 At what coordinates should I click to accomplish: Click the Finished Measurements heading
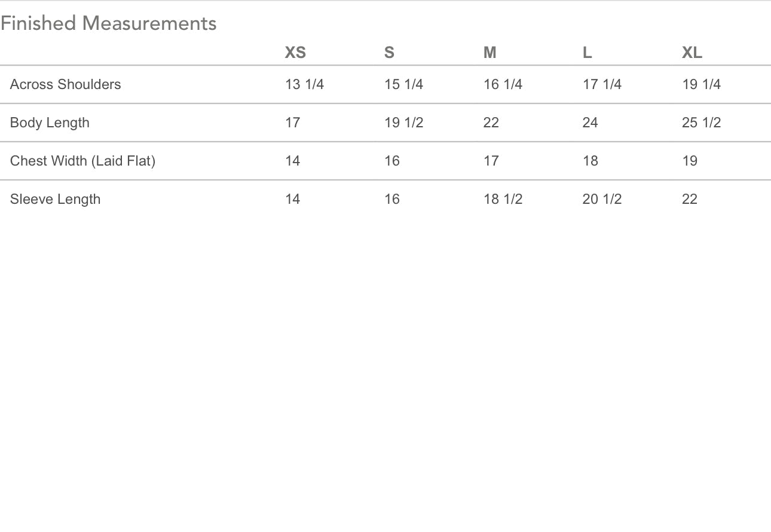coord(108,23)
